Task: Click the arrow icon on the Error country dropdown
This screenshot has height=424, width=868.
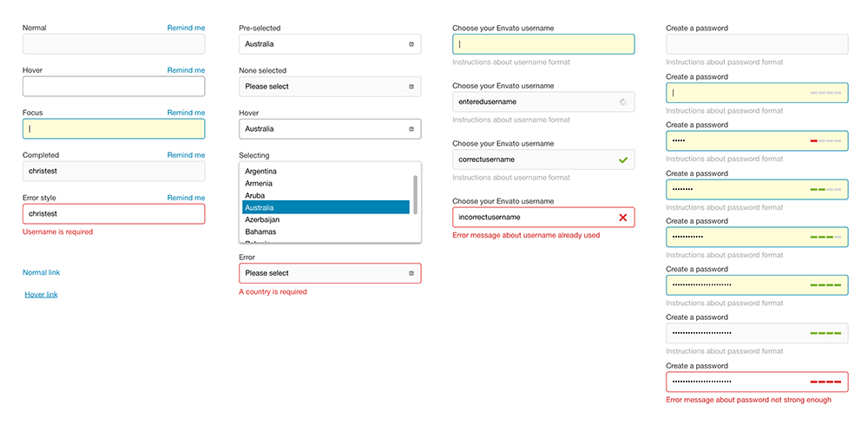Action: tap(411, 274)
